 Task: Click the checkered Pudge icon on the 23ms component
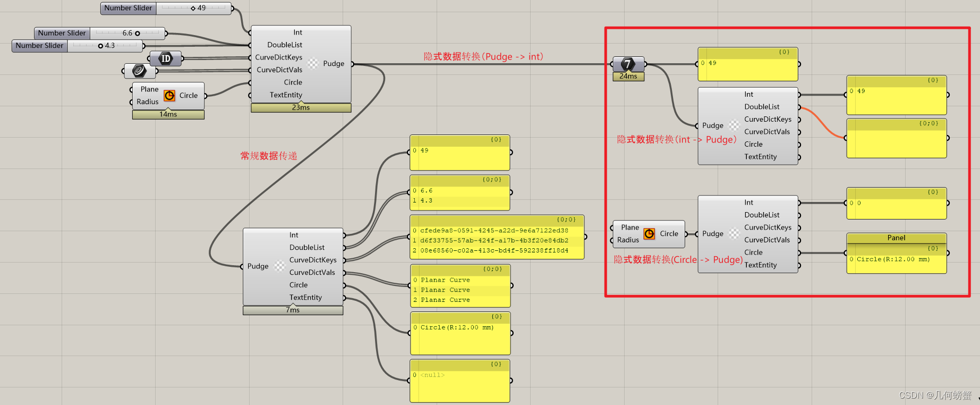(x=313, y=63)
